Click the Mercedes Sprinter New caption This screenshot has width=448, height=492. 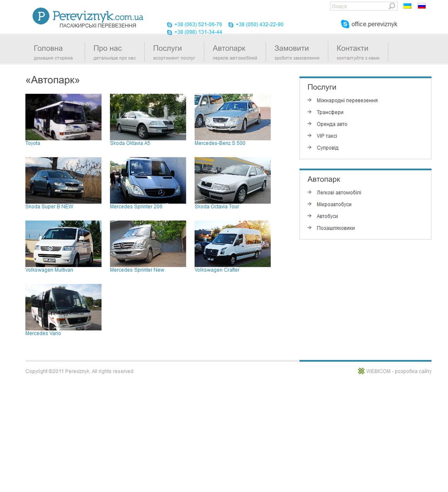click(137, 270)
